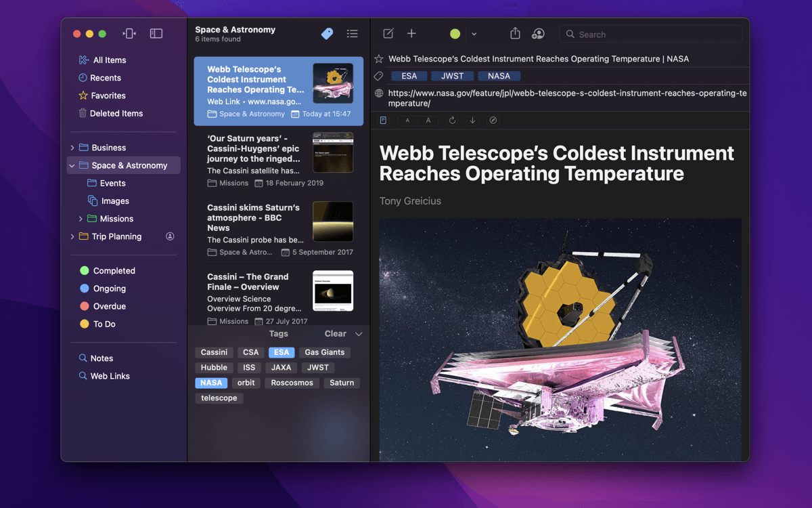
Task: Click the Search field
Action: click(651, 34)
